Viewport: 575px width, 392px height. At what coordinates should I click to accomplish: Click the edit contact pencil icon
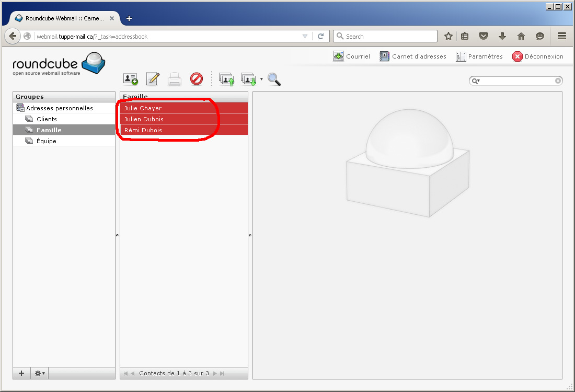[153, 79]
